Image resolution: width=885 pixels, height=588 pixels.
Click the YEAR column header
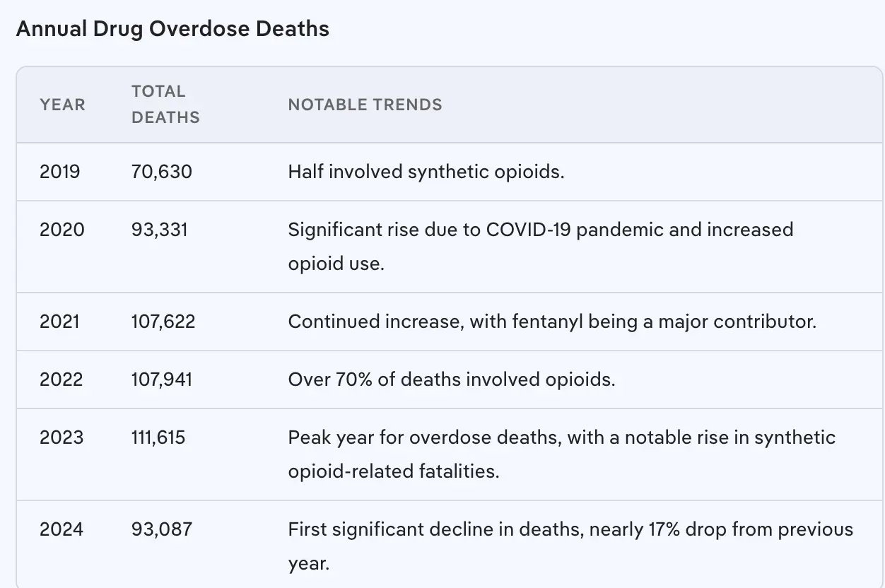62,105
